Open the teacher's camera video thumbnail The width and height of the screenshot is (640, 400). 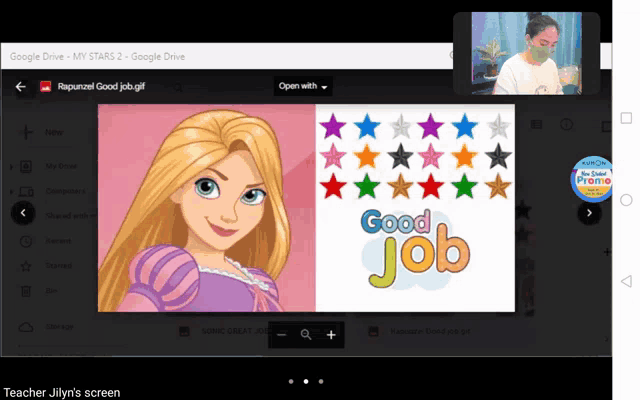(x=527, y=53)
